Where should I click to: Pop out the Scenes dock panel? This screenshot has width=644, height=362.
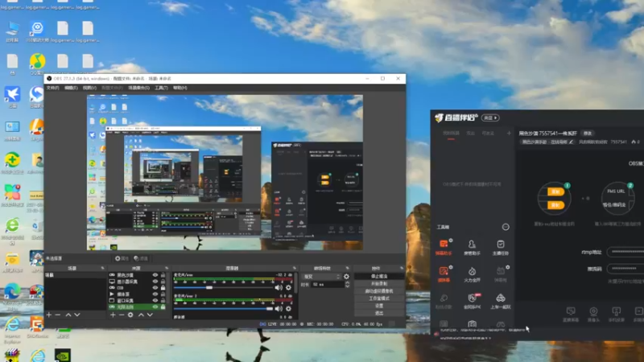tap(102, 268)
